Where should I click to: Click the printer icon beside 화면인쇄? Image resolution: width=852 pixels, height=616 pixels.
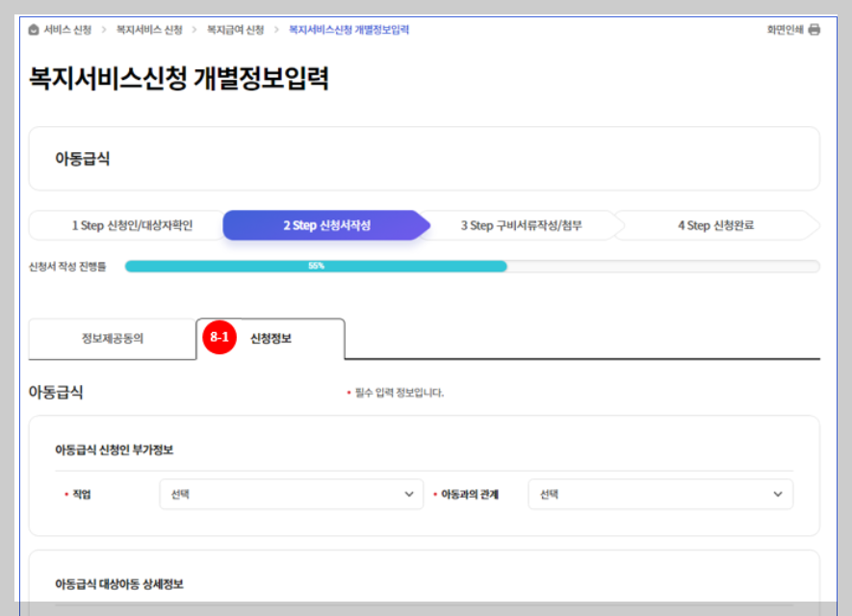(813, 30)
